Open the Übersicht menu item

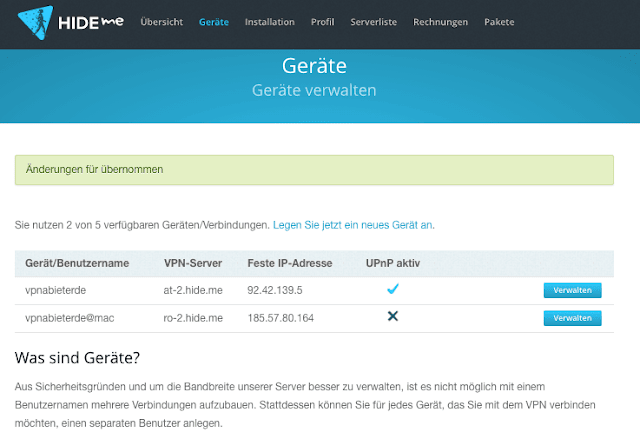click(x=162, y=22)
